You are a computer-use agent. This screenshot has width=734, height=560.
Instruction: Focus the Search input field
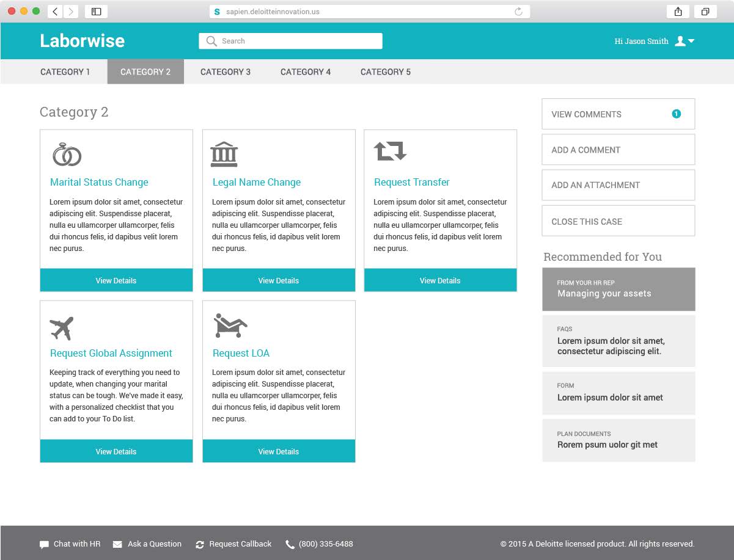point(291,41)
